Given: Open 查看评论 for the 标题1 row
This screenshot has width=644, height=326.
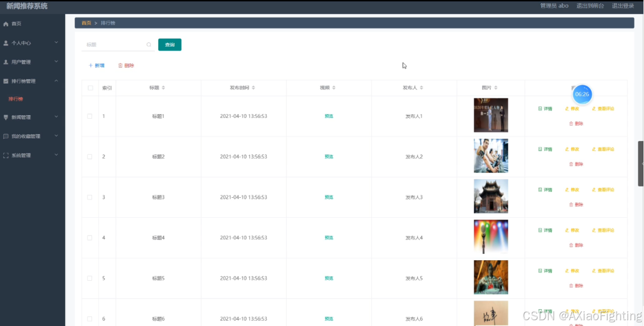Looking at the screenshot, I should [603, 109].
